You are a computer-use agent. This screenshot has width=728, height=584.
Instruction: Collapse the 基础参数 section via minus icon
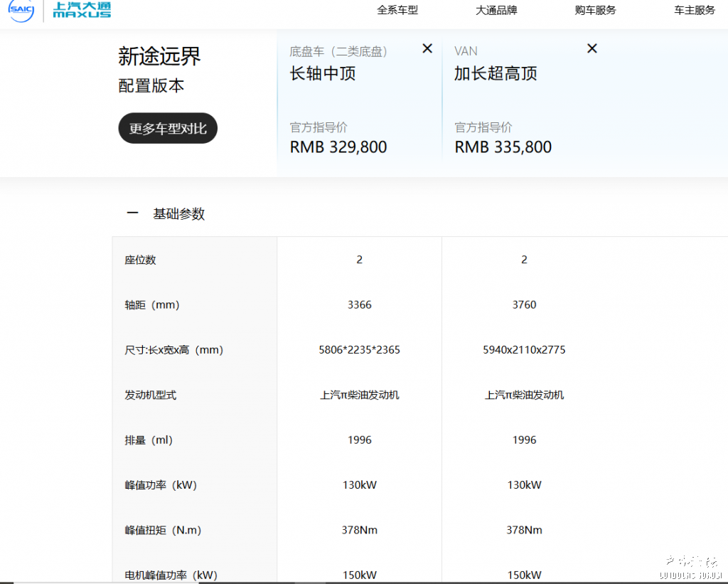pos(132,213)
